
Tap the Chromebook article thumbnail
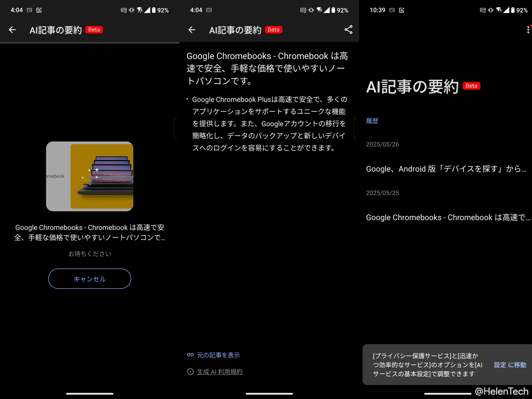[89, 176]
